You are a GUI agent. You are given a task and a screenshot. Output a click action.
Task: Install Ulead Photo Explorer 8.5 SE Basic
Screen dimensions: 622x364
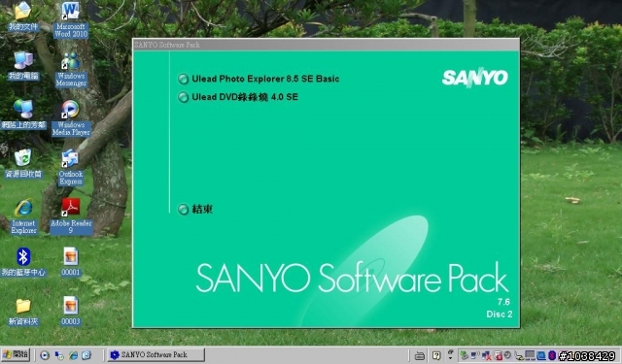265,79
